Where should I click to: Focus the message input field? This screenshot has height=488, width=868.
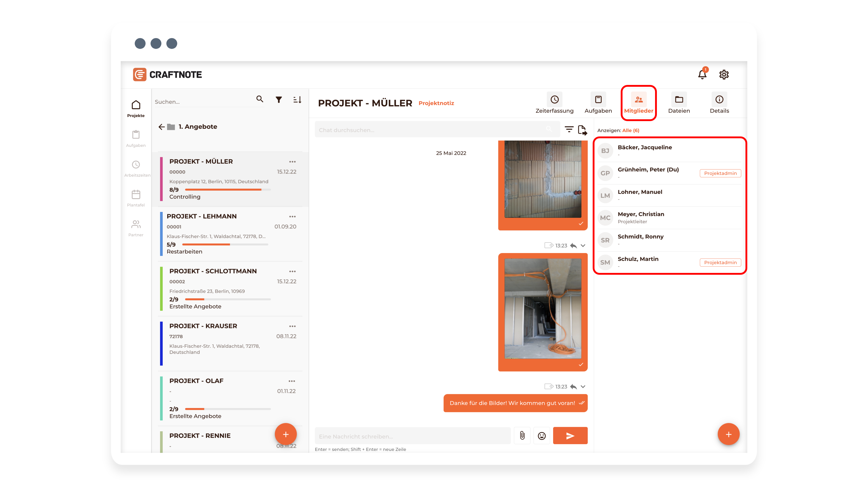pyautogui.click(x=413, y=436)
